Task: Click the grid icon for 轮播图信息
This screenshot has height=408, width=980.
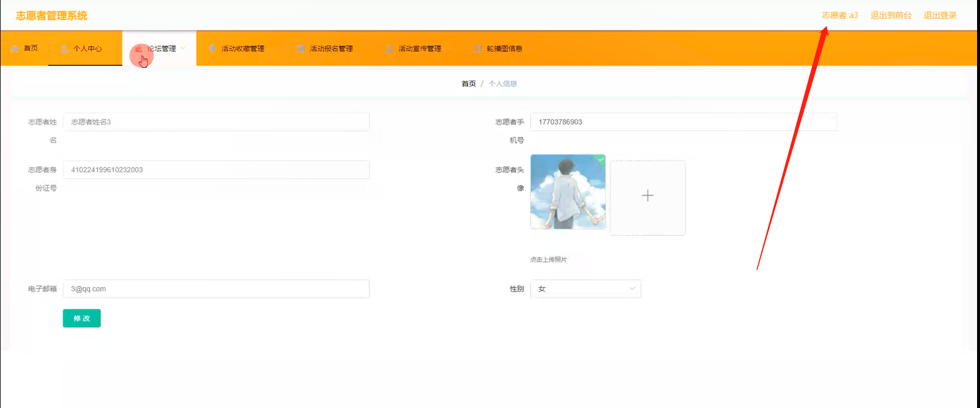Action: pyautogui.click(x=477, y=48)
